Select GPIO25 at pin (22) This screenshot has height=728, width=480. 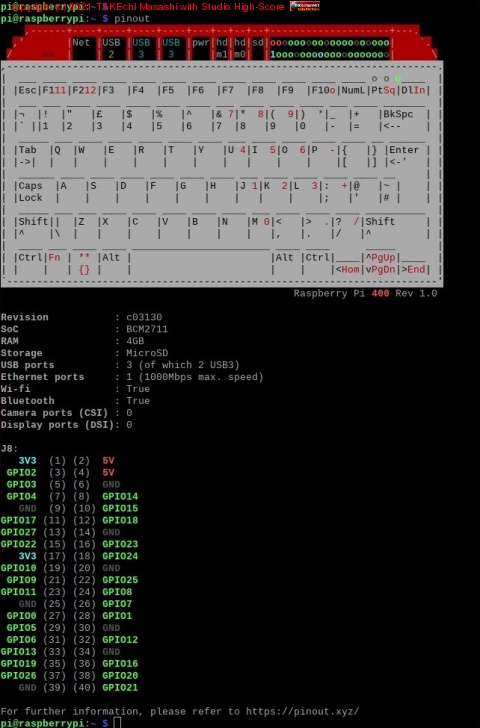(x=120, y=580)
